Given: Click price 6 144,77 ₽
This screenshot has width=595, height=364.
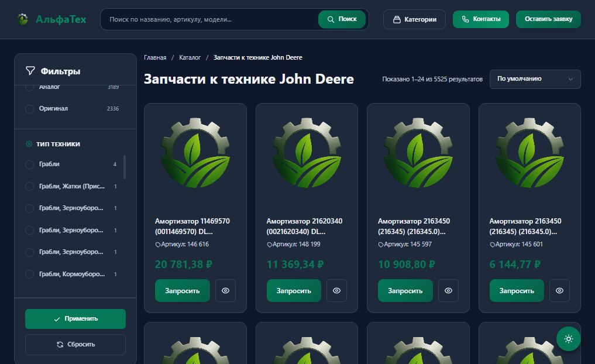Looking at the screenshot, I should (514, 264).
